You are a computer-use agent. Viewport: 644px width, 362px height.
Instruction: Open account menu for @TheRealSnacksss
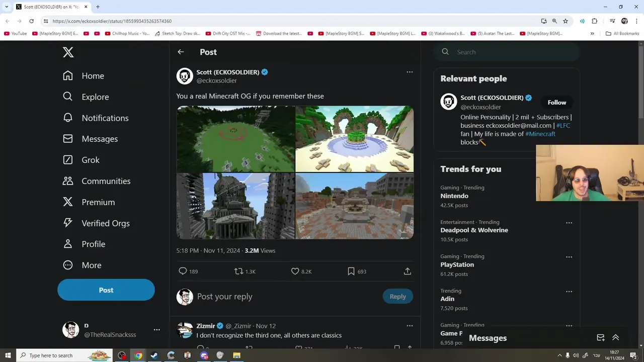tap(156, 330)
